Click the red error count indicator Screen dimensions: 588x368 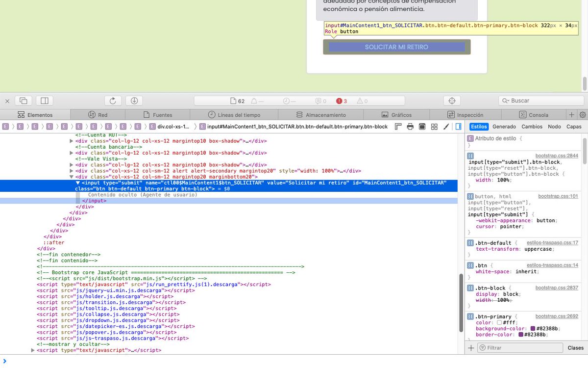click(x=342, y=101)
